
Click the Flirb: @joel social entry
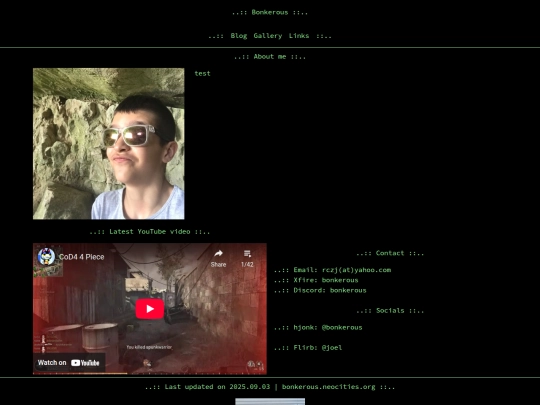318,348
